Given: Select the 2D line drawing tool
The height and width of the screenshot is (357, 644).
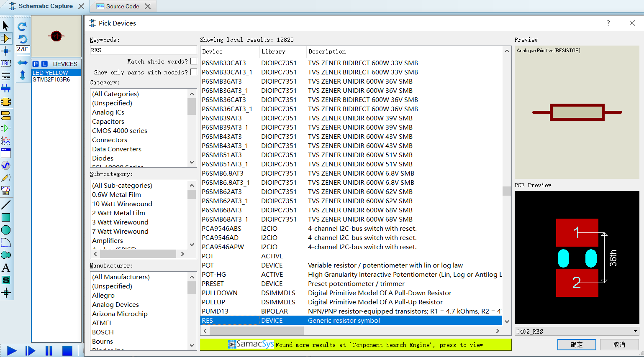Looking at the screenshot, I should coord(6,205).
